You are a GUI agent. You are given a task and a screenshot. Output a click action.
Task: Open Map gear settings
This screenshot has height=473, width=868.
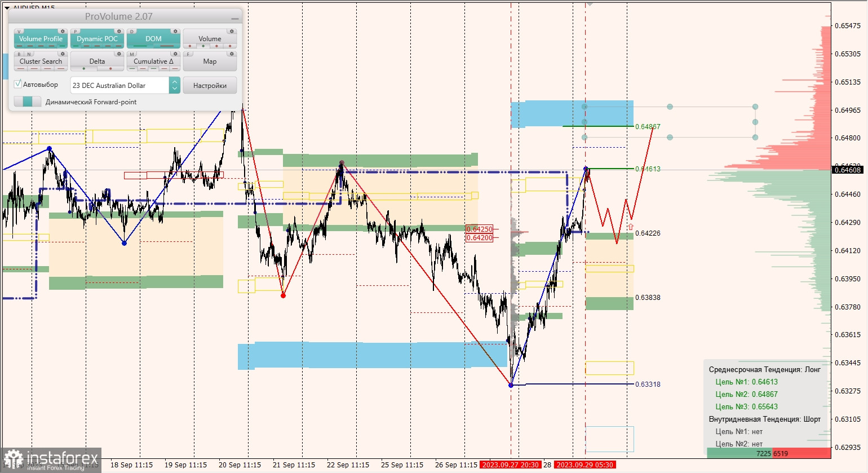tap(232, 54)
